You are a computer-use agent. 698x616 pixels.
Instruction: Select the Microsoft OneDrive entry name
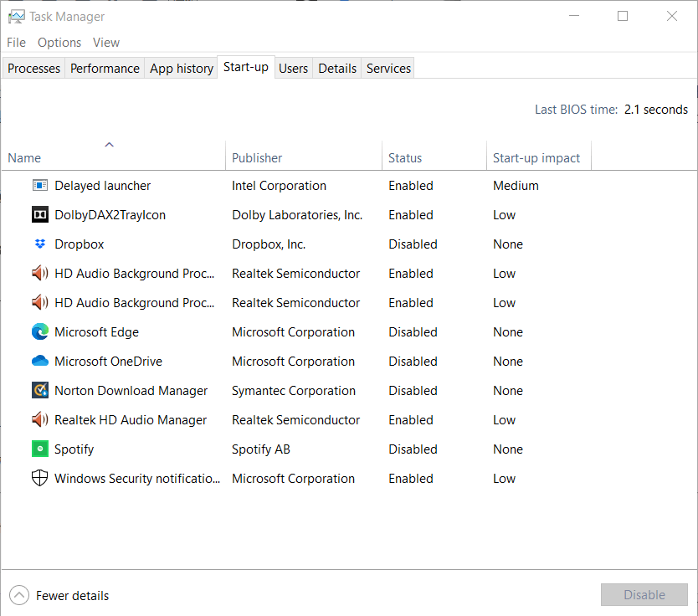pos(108,362)
